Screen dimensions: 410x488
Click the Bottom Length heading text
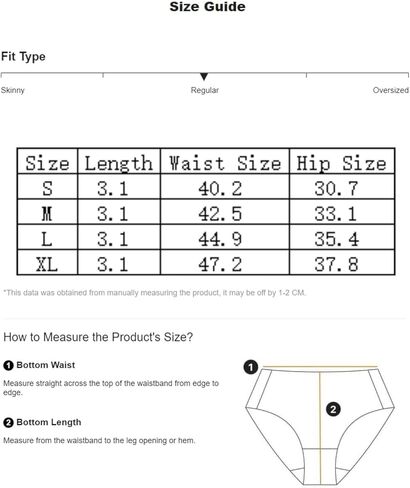point(49,422)
